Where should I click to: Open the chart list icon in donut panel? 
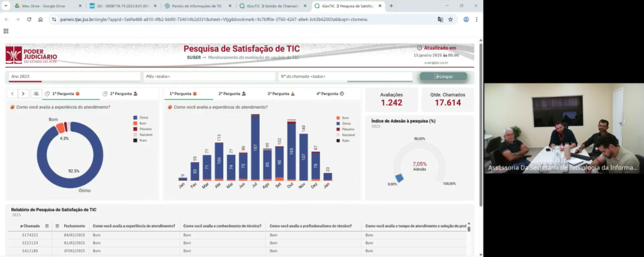pos(36,94)
